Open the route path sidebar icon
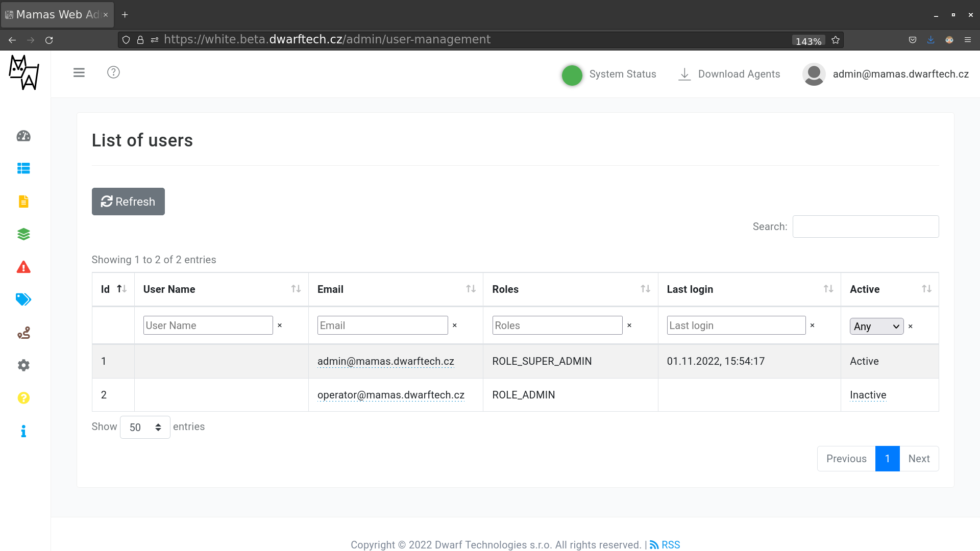The image size is (980, 551). (x=23, y=333)
